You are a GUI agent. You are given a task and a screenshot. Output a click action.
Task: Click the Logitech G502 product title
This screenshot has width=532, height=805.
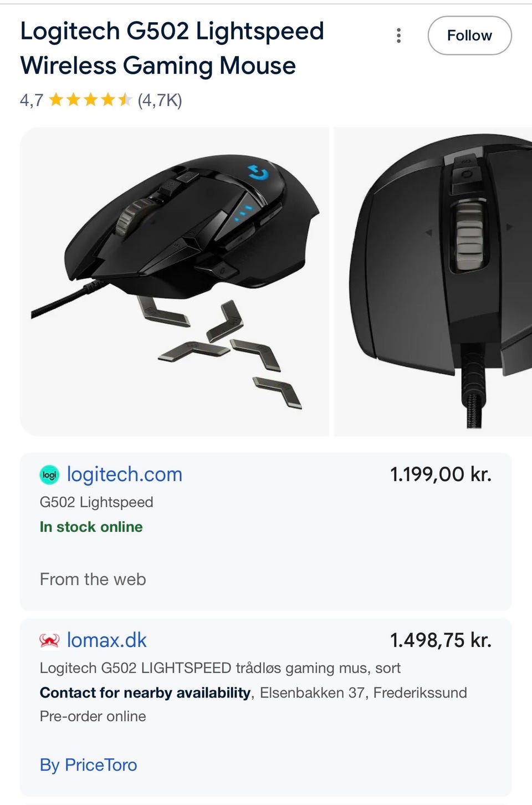pyautogui.click(x=172, y=48)
